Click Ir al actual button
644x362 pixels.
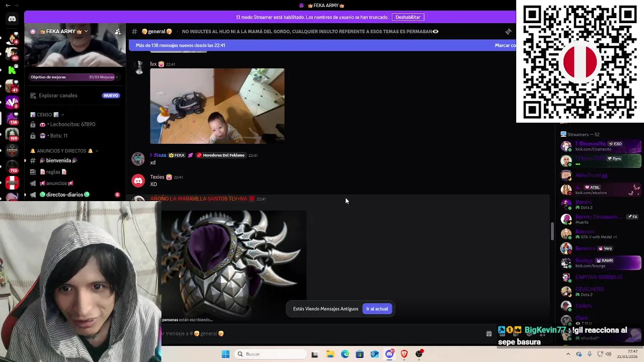tap(377, 309)
